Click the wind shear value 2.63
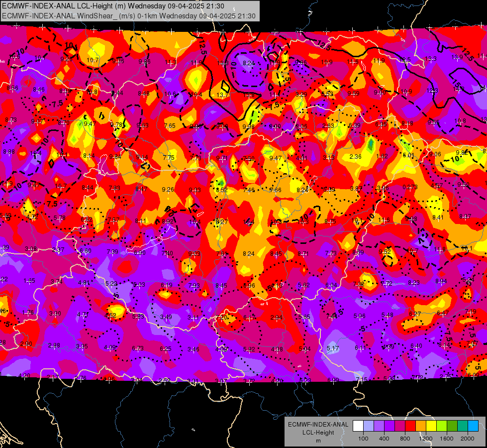Image resolution: width=487 pixels, height=448 pixels. coord(328,125)
